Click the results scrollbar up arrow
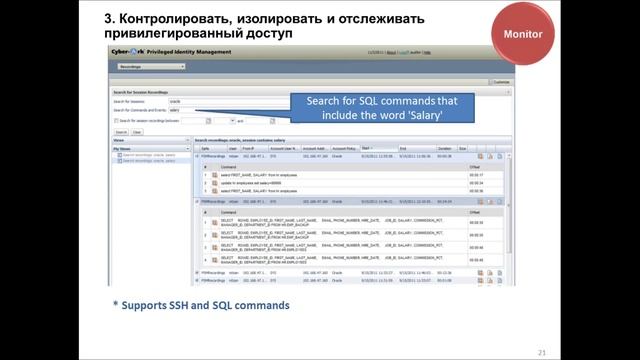 pos(509,156)
